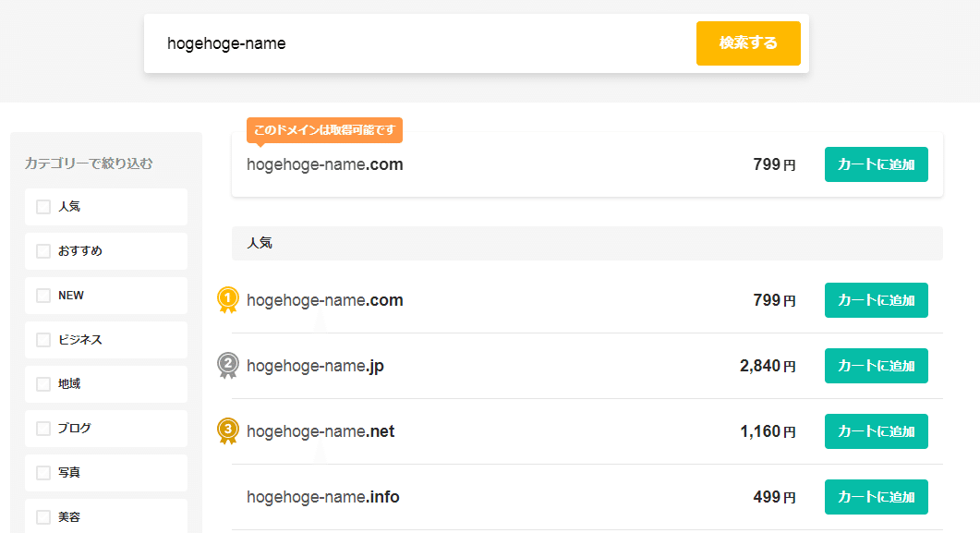Toggle the ビジネス filter checkbox
The image size is (980, 533).
pyautogui.click(x=43, y=340)
